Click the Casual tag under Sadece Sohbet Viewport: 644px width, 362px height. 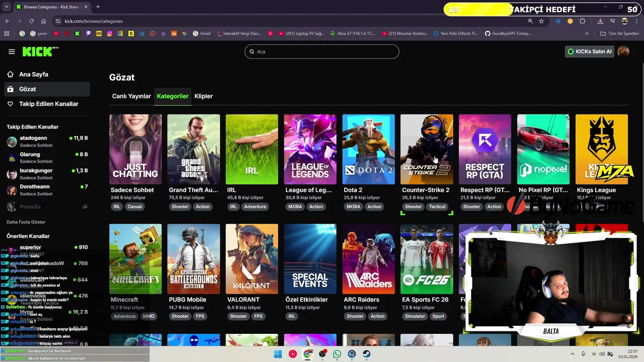pyautogui.click(x=135, y=207)
